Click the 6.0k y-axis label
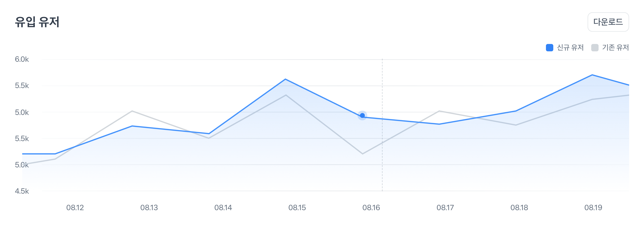Screen dimensions: 644x228 point(22,59)
